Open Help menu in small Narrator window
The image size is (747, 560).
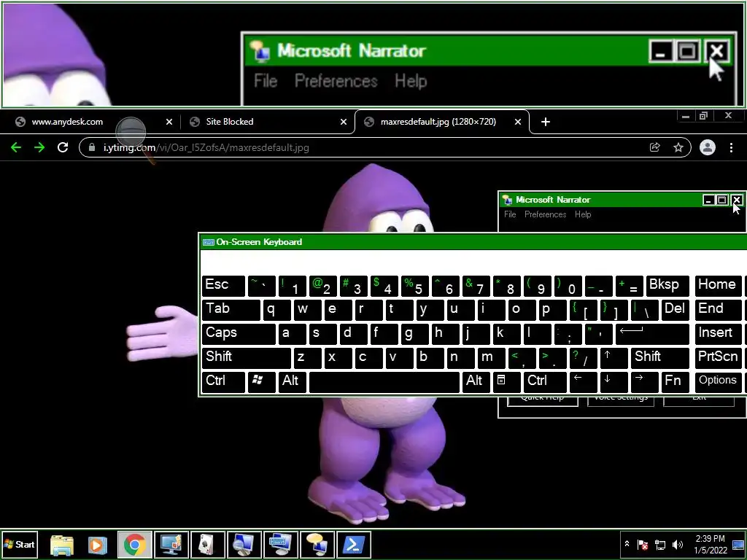click(x=583, y=214)
